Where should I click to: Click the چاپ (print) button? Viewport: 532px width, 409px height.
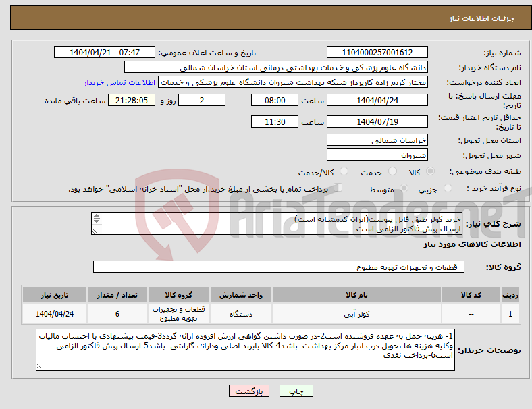296,391
